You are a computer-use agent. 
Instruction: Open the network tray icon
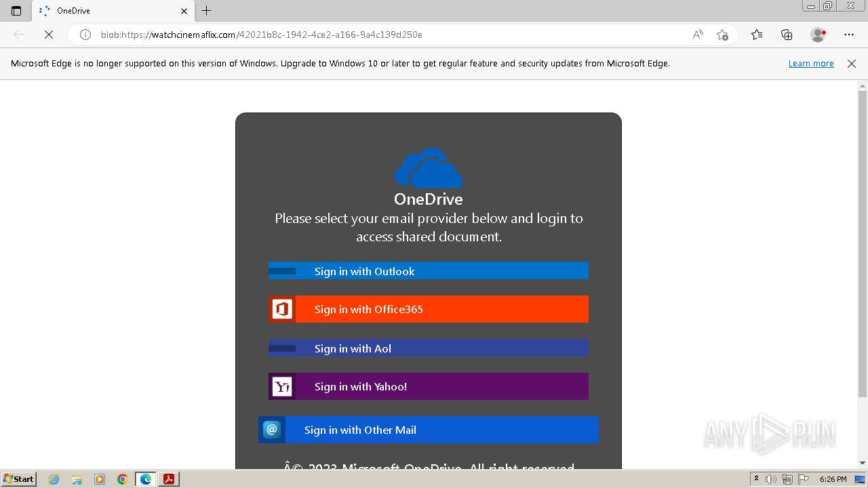click(x=787, y=479)
